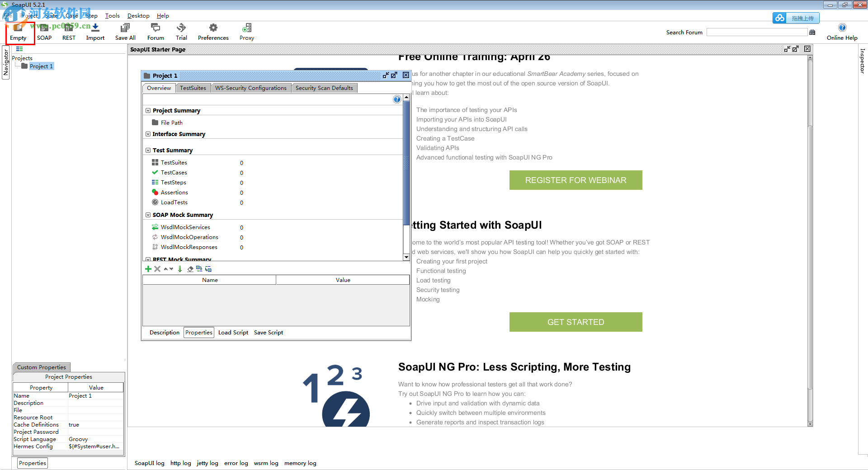Collapse the Interface Summary section
This screenshot has width=868, height=470.
pyautogui.click(x=148, y=134)
